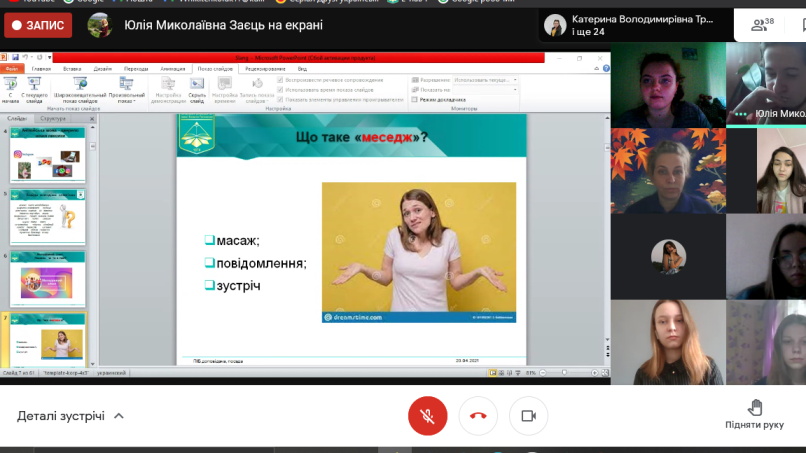This screenshot has width=806, height=453.
Task: Open the Структура pane tab
Action: 53,118
